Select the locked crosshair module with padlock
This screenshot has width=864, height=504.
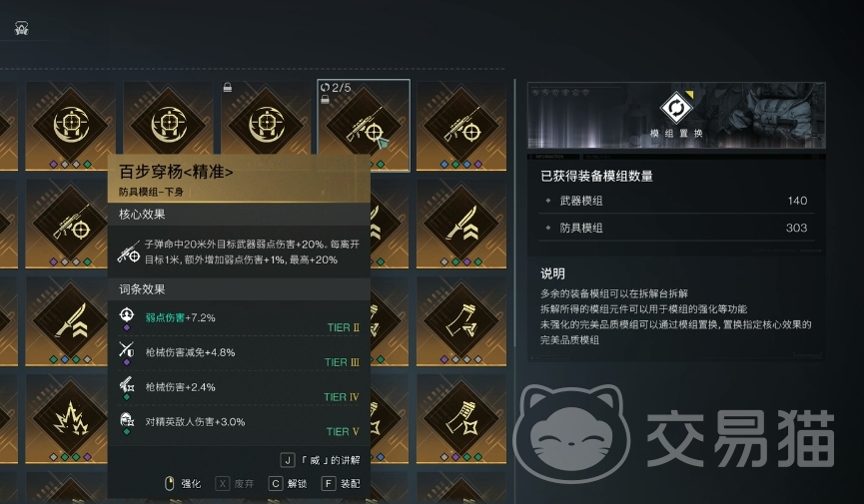266,124
